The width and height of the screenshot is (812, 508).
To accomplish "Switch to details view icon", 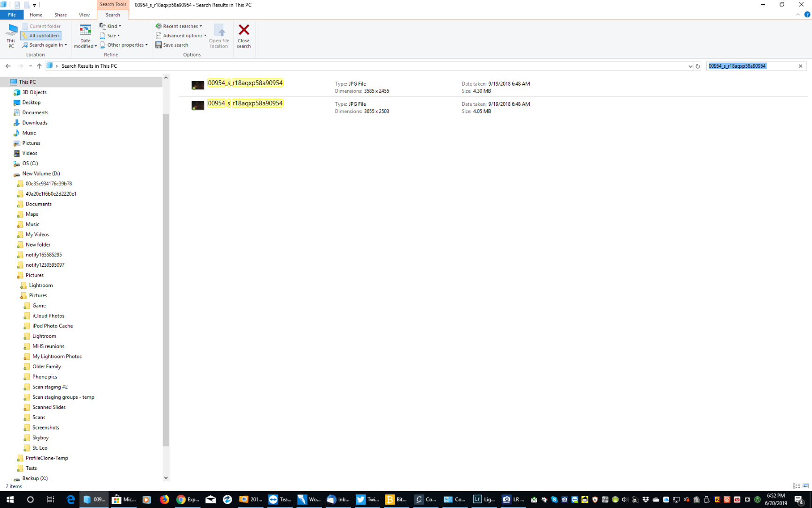I will pos(796,486).
